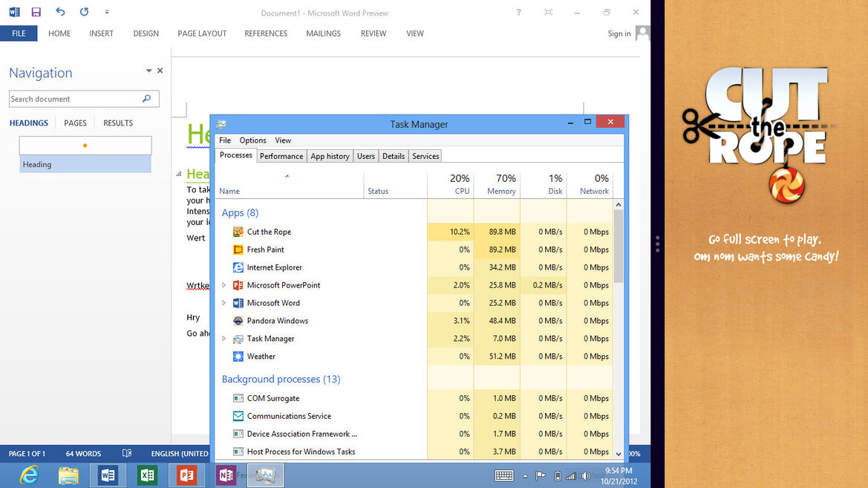
Task: Show the RESULTS view in the Navigation pane
Action: 118,123
